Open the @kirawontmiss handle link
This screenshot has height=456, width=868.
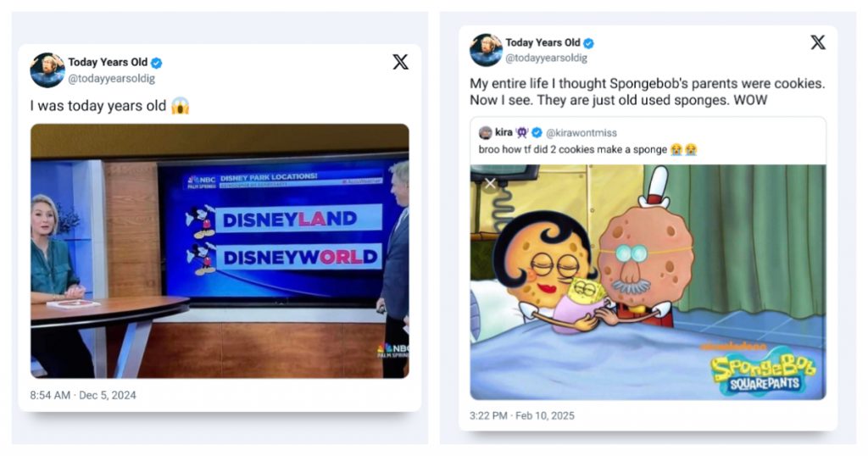(x=581, y=133)
